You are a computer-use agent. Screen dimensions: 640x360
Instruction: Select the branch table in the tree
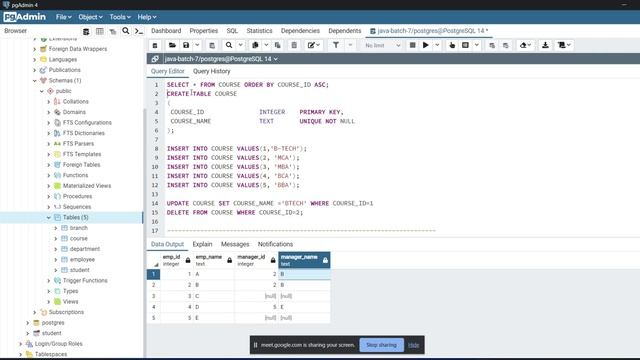click(78, 228)
